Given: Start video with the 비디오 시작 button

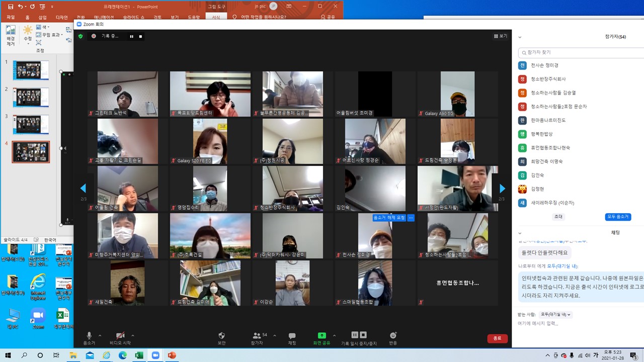Looking at the screenshot, I should click(x=120, y=337).
